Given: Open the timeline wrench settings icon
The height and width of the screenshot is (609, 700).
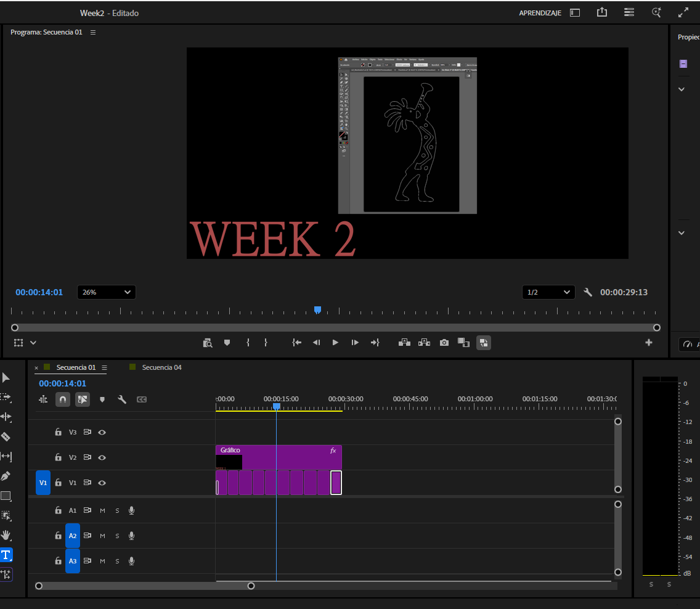Looking at the screenshot, I should [x=122, y=399].
